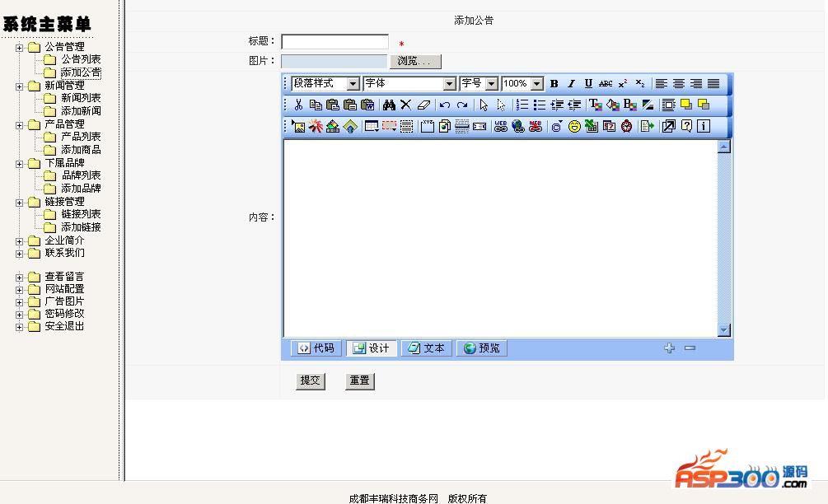This screenshot has width=828, height=504.
Task: Open 安全退出 logout link
Action: point(64,326)
